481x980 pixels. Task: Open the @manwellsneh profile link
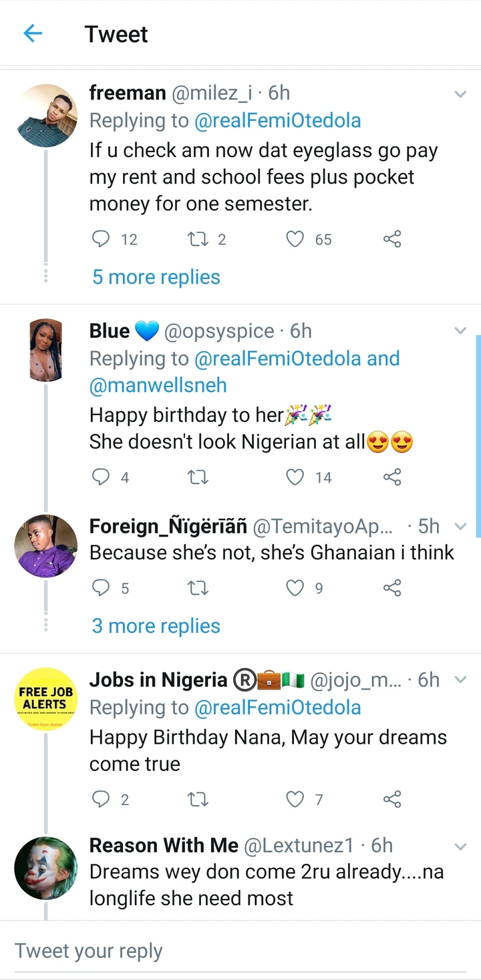pyautogui.click(x=158, y=385)
